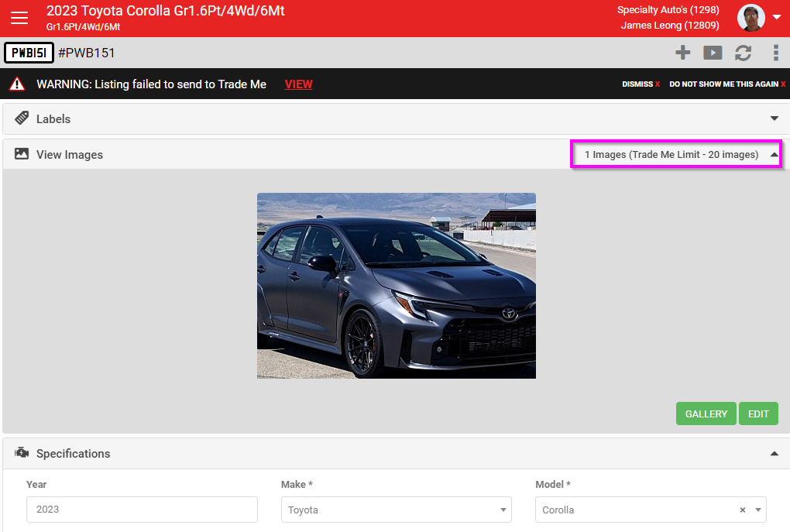Click the user profile avatar

[750, 18]
